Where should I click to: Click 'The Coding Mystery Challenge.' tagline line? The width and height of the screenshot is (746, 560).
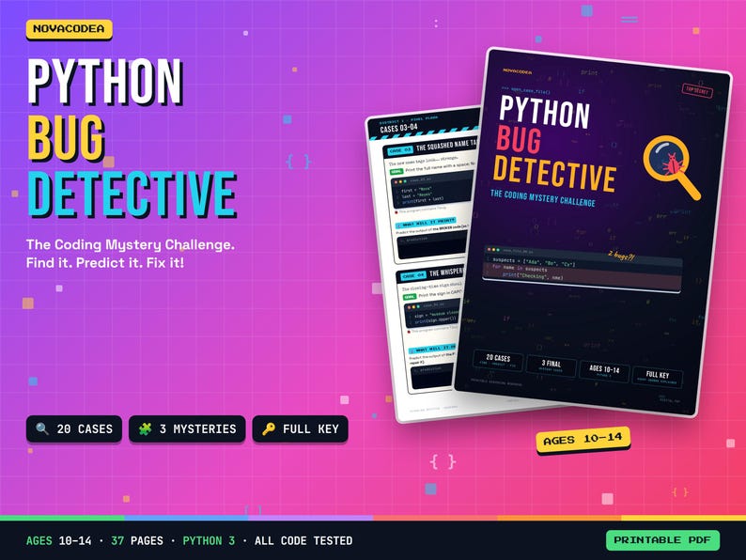coord(131,244)
